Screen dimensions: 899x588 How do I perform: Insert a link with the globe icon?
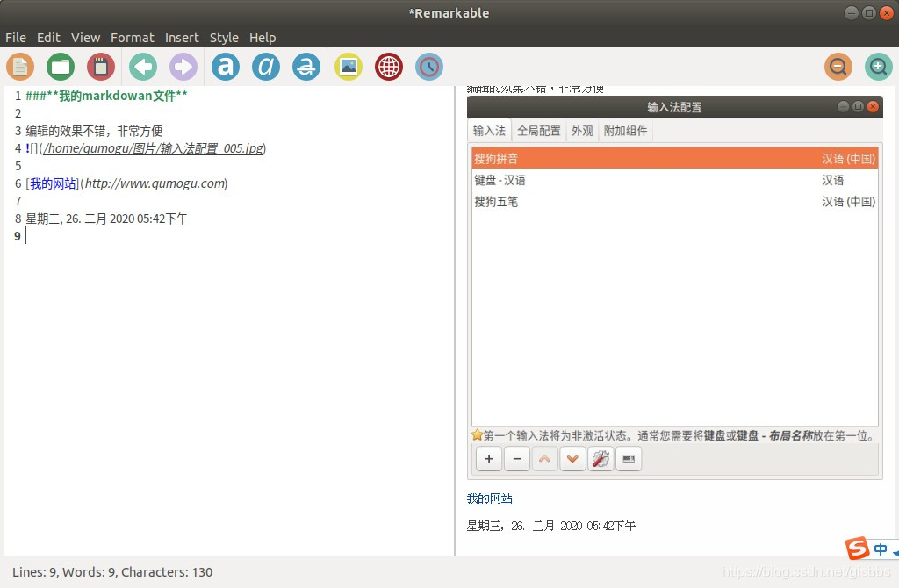[389, 67]
